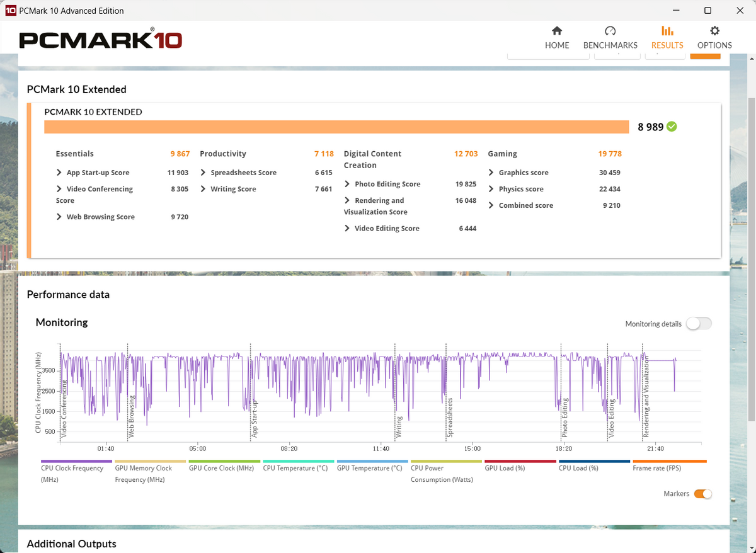
Task: Click the overall score 8 989
Action: pyautogui.click(x=651, y=127)
